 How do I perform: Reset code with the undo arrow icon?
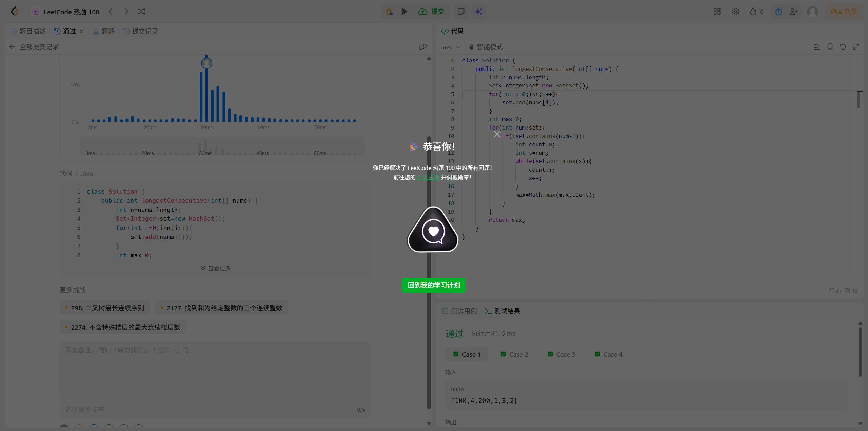pos(843,47)
